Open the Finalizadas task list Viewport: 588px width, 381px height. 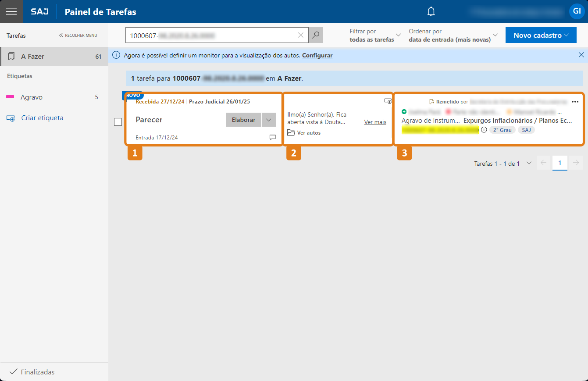38,372
